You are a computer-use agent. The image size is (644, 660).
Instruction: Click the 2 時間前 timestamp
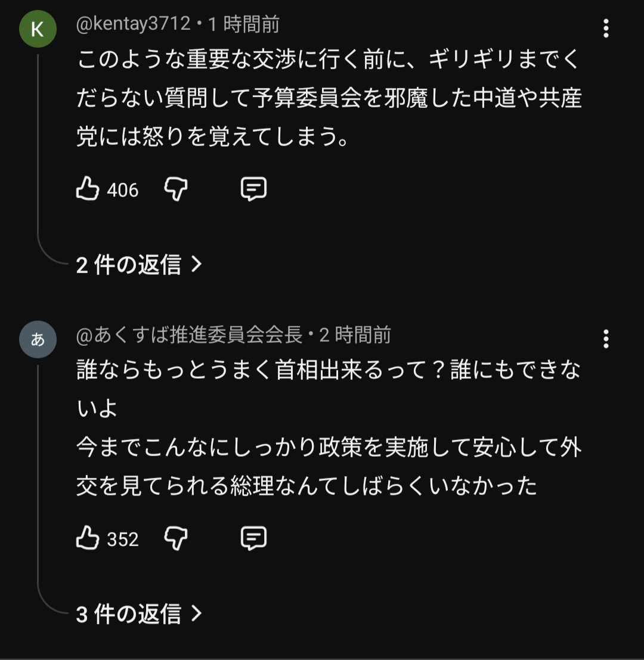[355, 335]
